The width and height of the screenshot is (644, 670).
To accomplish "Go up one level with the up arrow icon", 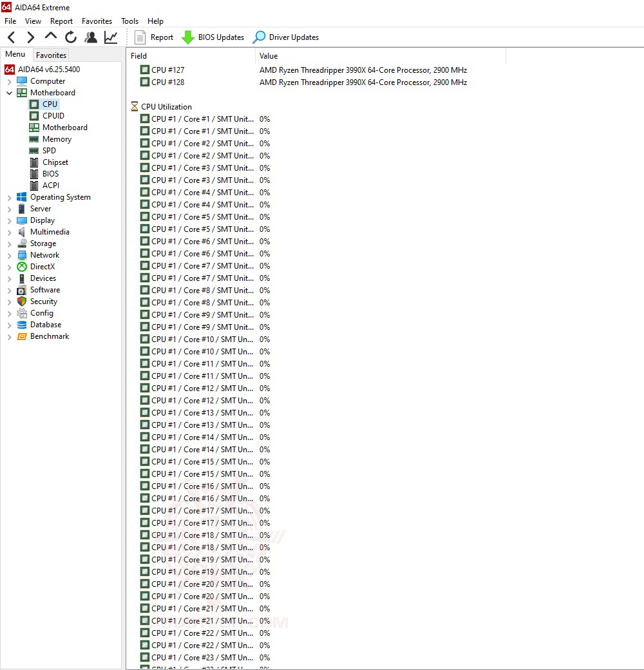I will point(51,37).
